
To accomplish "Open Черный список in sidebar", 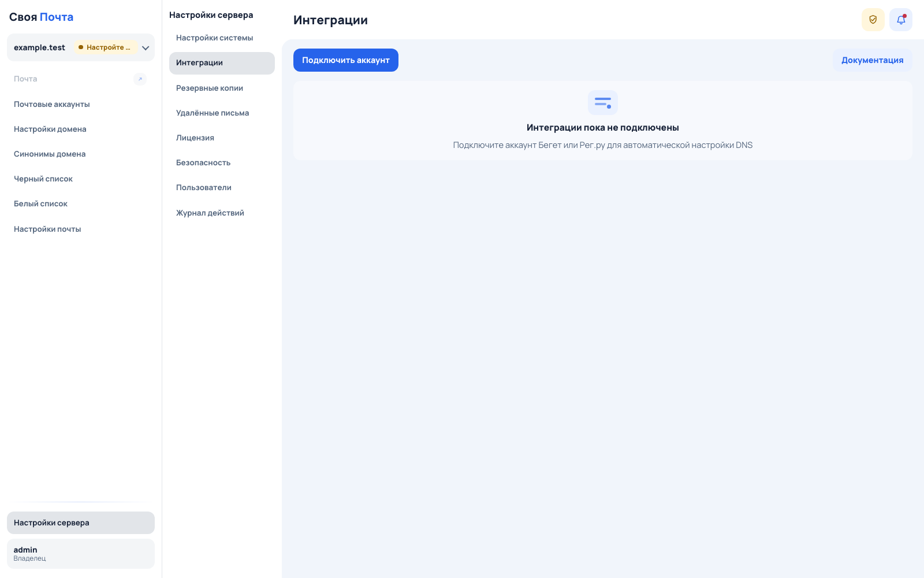I will coord(81,179).
